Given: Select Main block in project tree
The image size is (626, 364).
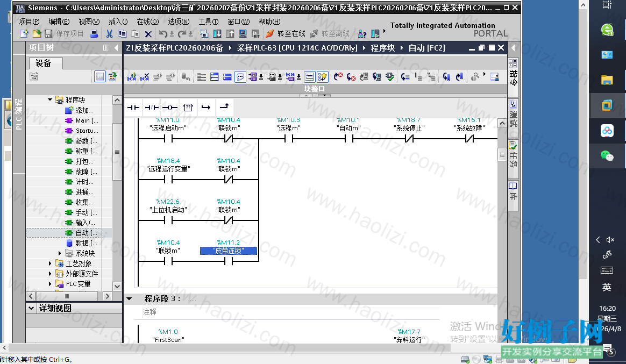Looking at the screenshot, I should (82, 120).
